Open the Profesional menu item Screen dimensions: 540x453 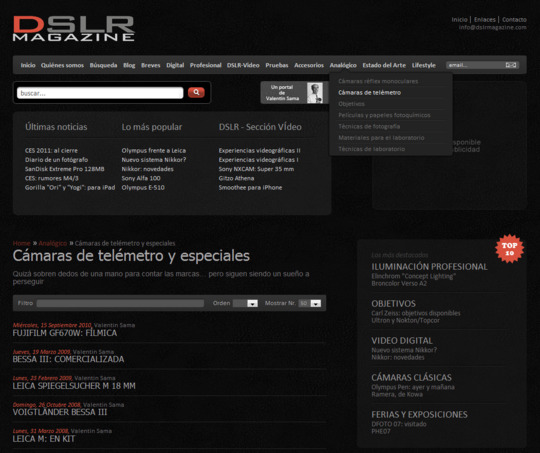(x=206, y=65)
